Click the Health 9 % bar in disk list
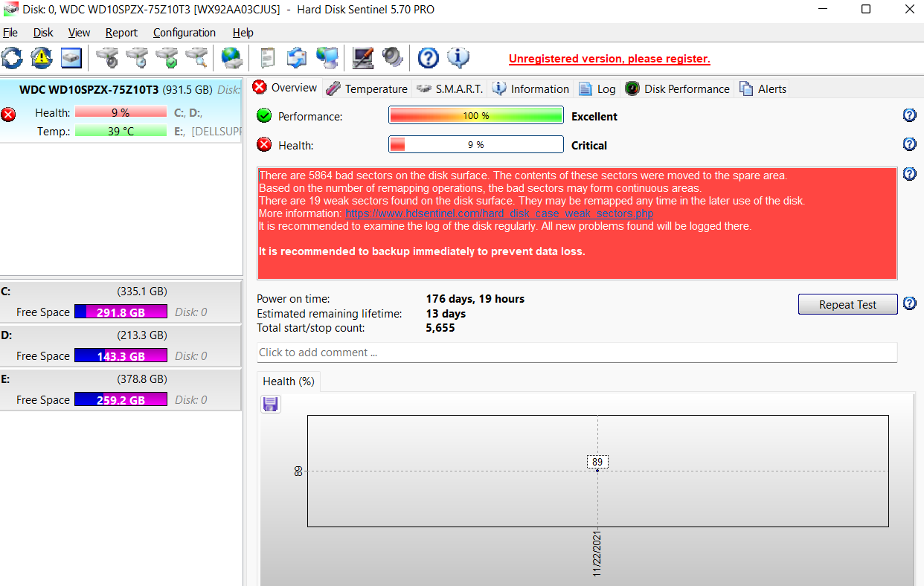The image size is (924, 586). [x=121, y=113]
